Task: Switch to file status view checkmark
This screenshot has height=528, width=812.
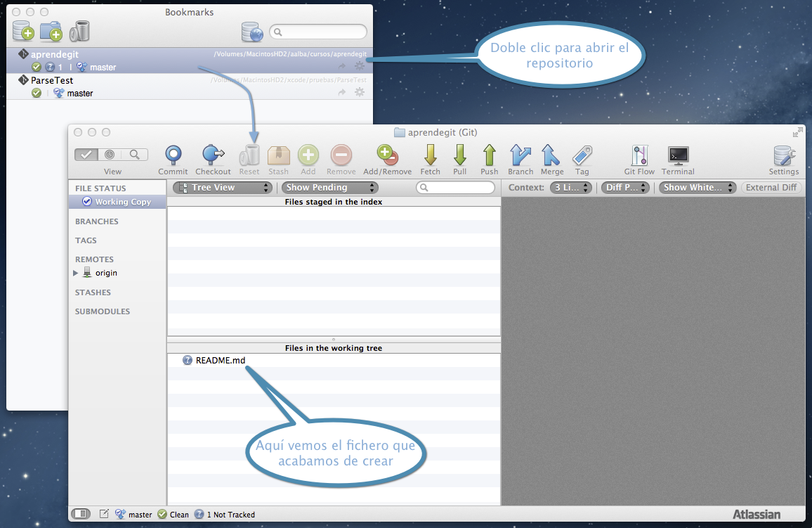Action: pyautogui.click(x=86, y=155)
